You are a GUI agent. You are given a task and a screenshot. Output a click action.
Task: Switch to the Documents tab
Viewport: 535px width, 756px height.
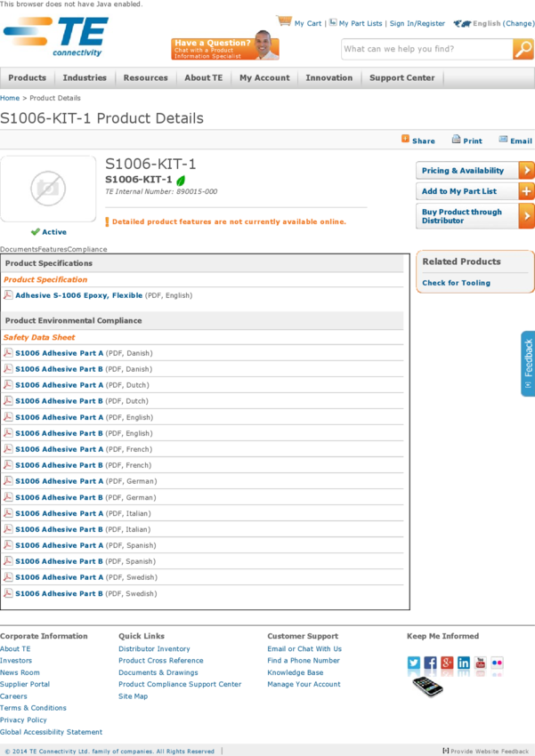(x=19, y=249)
